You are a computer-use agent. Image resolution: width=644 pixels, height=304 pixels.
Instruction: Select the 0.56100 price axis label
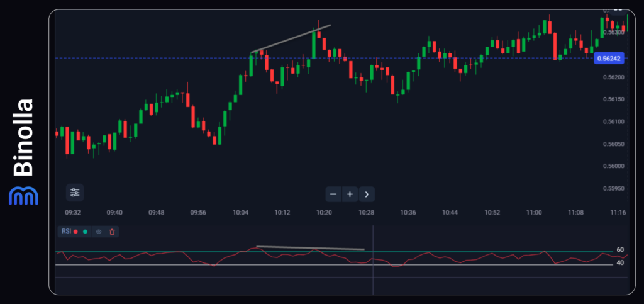613,122
